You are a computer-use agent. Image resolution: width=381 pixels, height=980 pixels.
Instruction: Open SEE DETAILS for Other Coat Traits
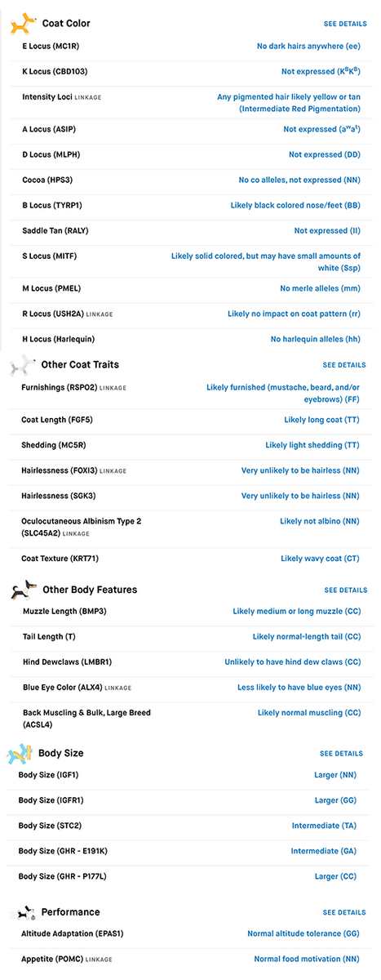[344, 365]
